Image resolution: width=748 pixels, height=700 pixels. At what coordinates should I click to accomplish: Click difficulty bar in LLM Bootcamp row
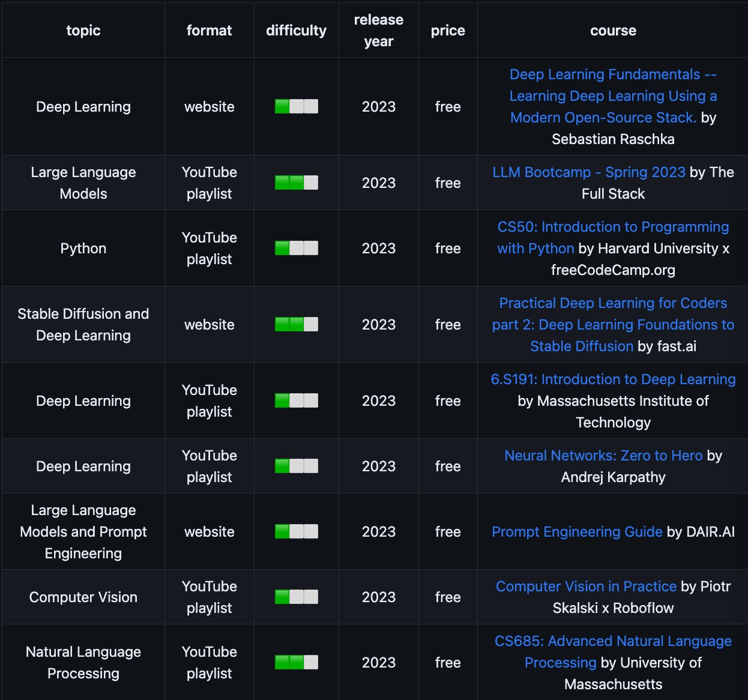[297, 183]
